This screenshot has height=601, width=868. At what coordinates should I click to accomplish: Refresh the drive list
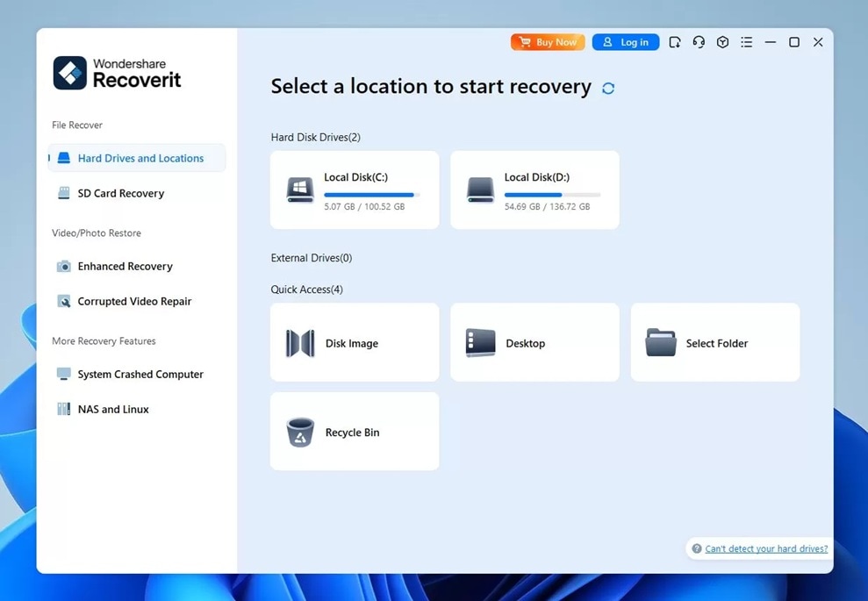pos(607,88)
